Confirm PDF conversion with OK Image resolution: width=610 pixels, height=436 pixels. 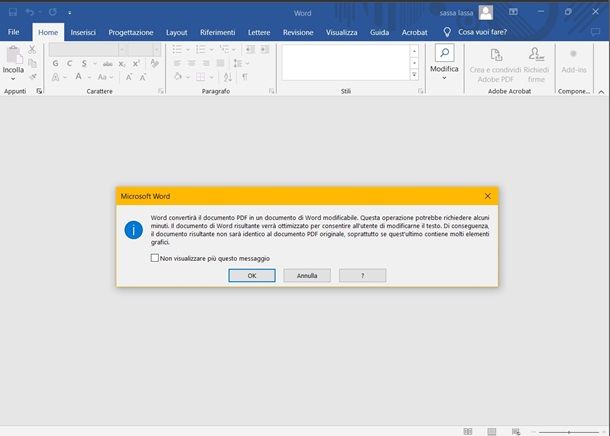pos(252,275)
